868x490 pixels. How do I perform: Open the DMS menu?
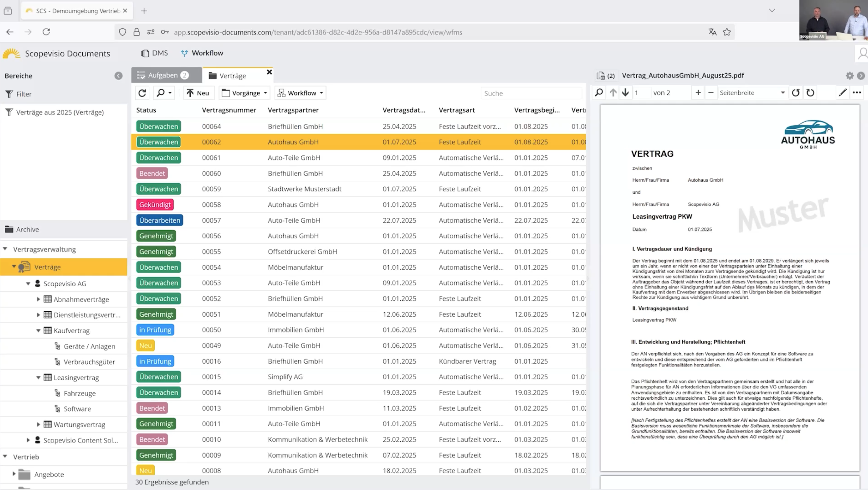[x=154, y=53]
